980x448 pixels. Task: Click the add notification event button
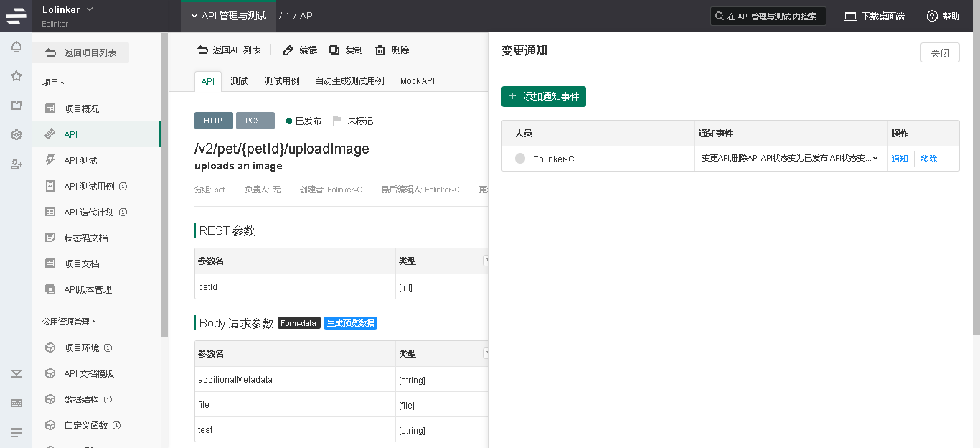544,96
